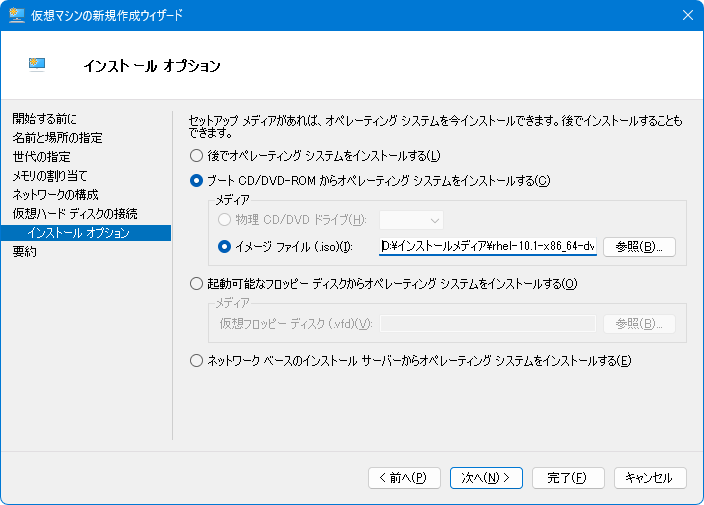
Task: Click the header monitor icon beside インストール オプション
Action: 38,65
